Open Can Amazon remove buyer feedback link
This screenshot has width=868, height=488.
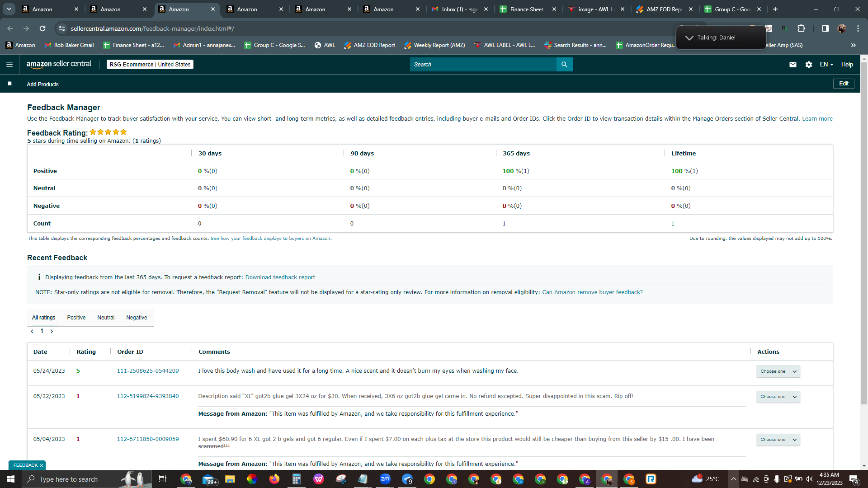coord(592,292)
